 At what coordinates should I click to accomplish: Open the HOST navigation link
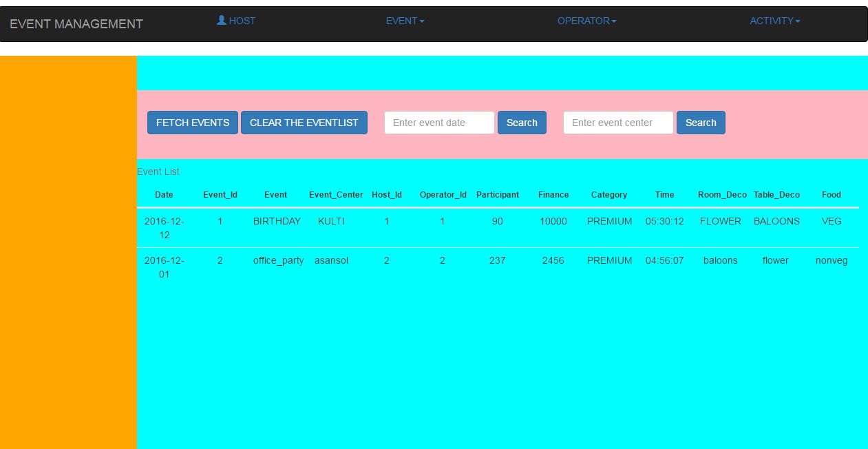[236, 21]
